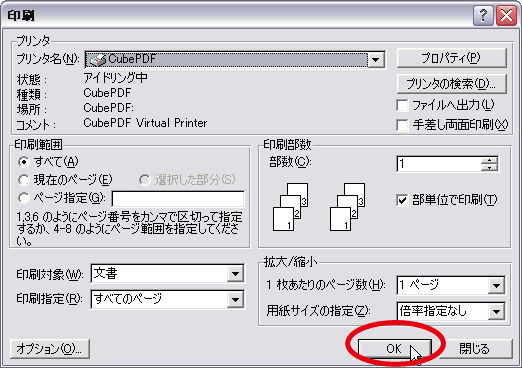The image size is (522, 368).
Task: Click the アイドリング中 status text
Action: [115, 78]
